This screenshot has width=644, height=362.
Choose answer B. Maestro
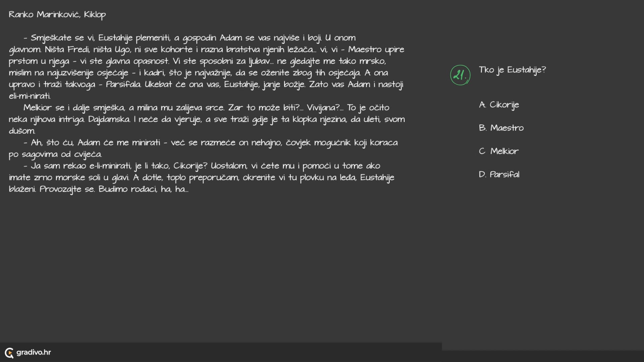pyautogui.click(x=501, y=128)
